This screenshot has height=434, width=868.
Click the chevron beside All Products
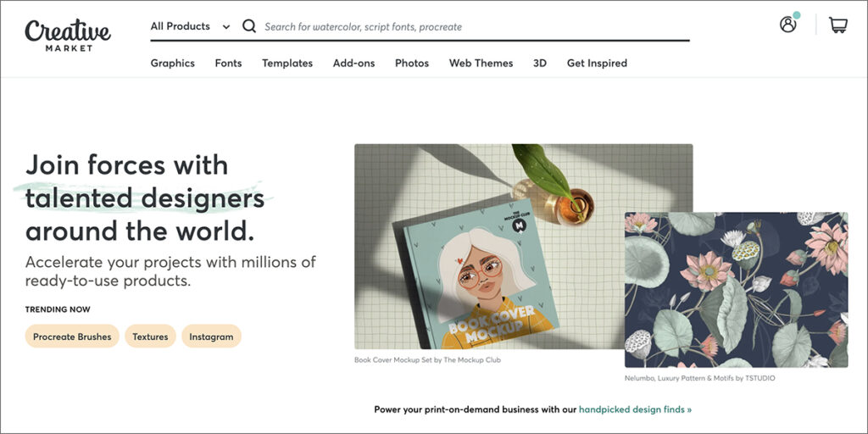point(225,26)
